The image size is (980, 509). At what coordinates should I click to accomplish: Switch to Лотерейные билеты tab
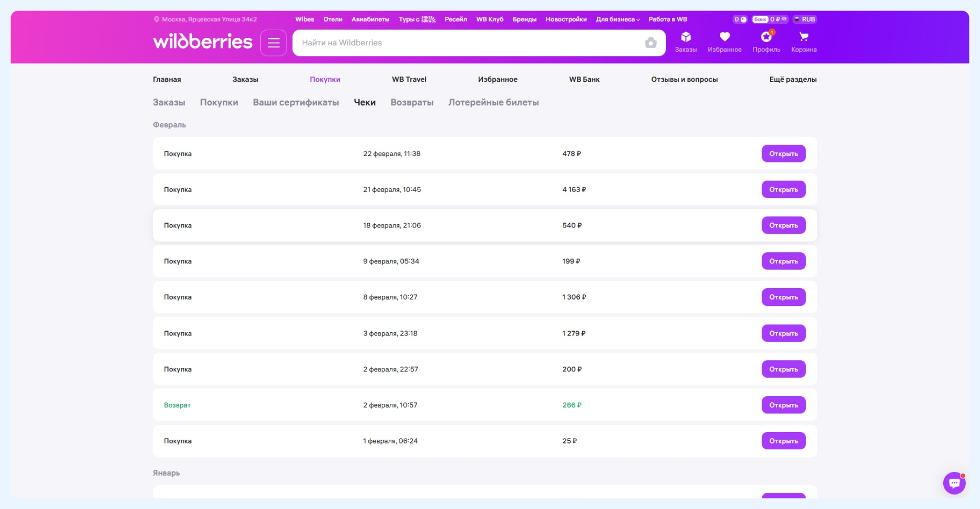click(493, 102)
